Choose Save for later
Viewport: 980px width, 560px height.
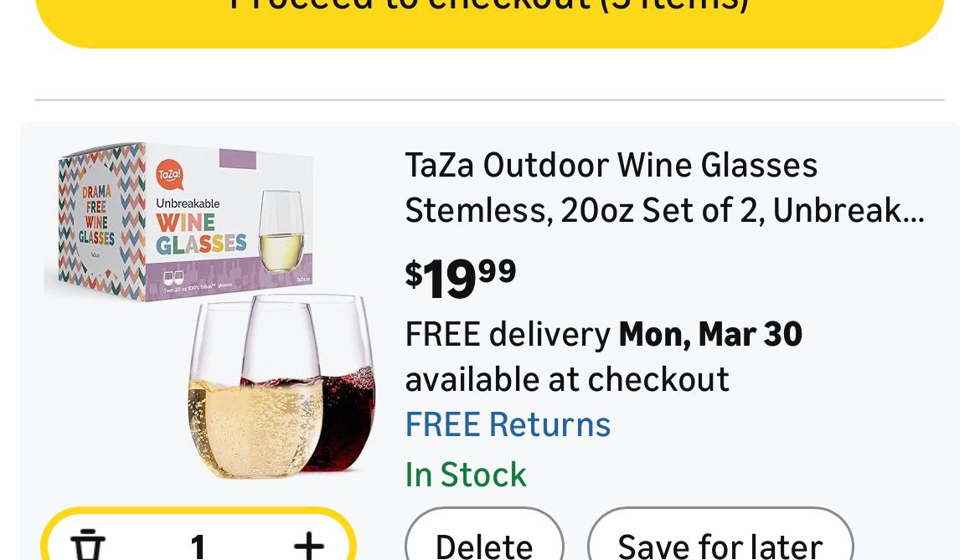click(x=720, y=544)
